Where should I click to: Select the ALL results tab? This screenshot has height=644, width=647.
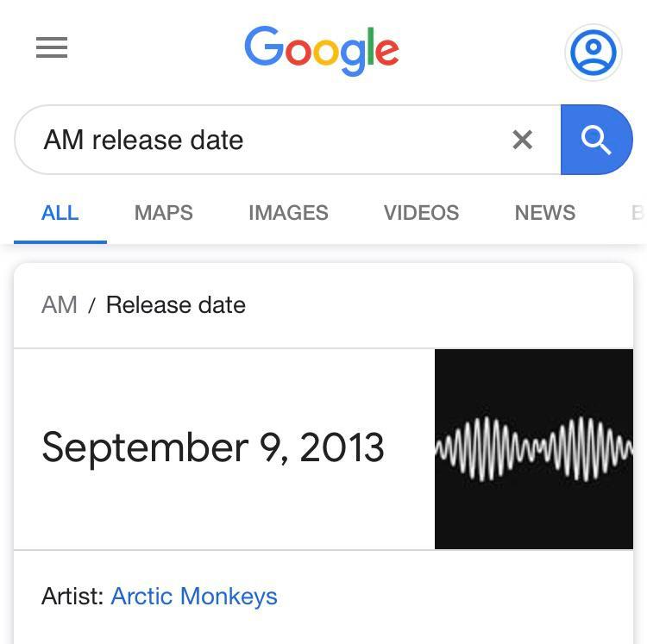click(x=60, y=213)
